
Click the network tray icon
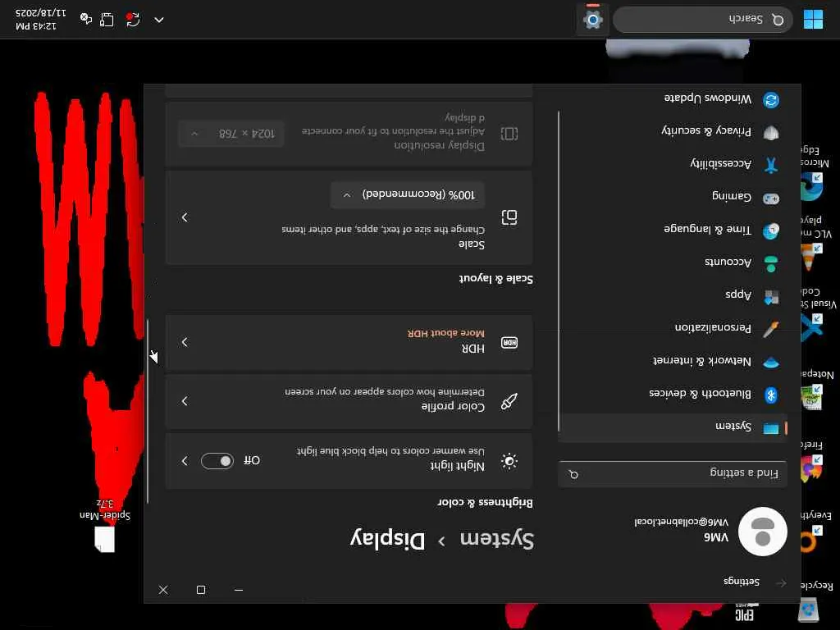107,20
